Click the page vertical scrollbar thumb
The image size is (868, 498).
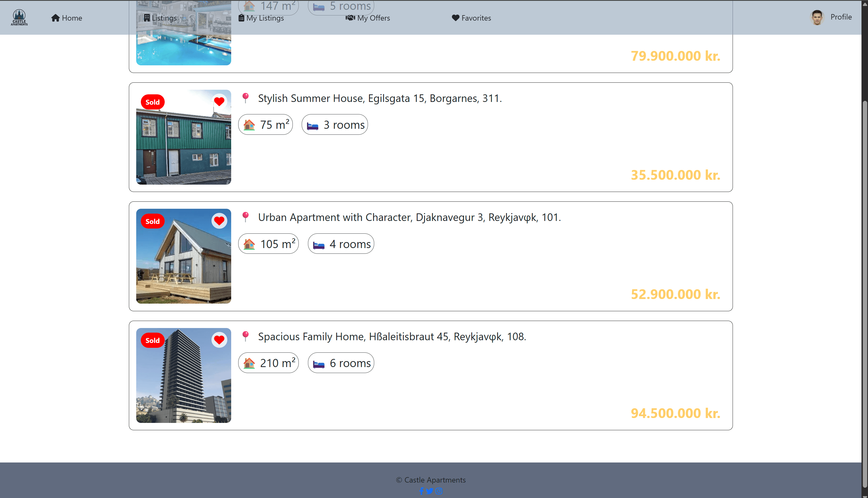tap(864, 294)
